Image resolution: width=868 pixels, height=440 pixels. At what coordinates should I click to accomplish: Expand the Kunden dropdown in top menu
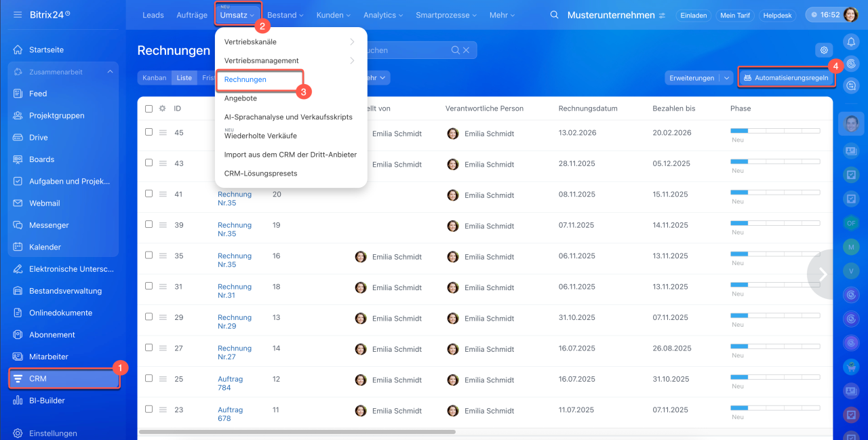[x=333, y=15]
